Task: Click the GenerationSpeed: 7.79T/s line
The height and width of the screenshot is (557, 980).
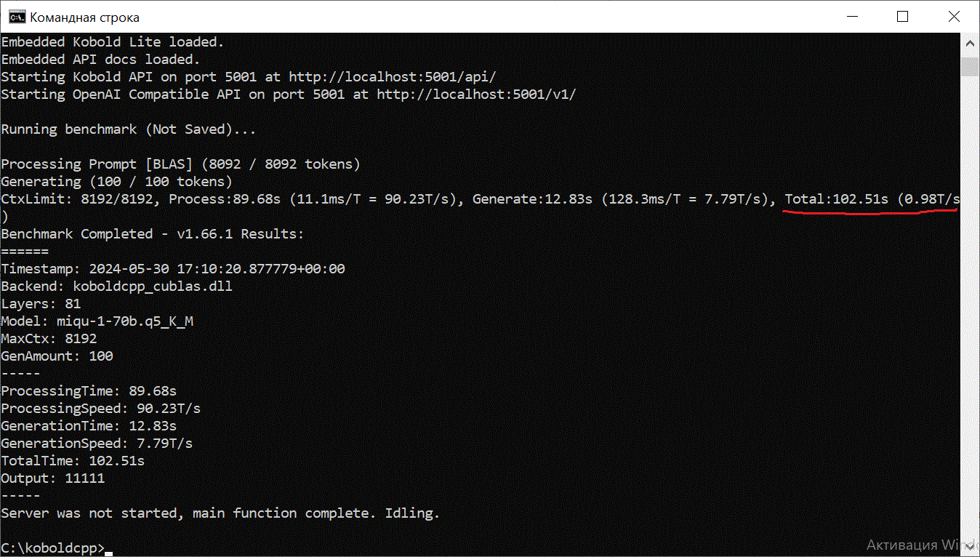Action: pos(97,444)
